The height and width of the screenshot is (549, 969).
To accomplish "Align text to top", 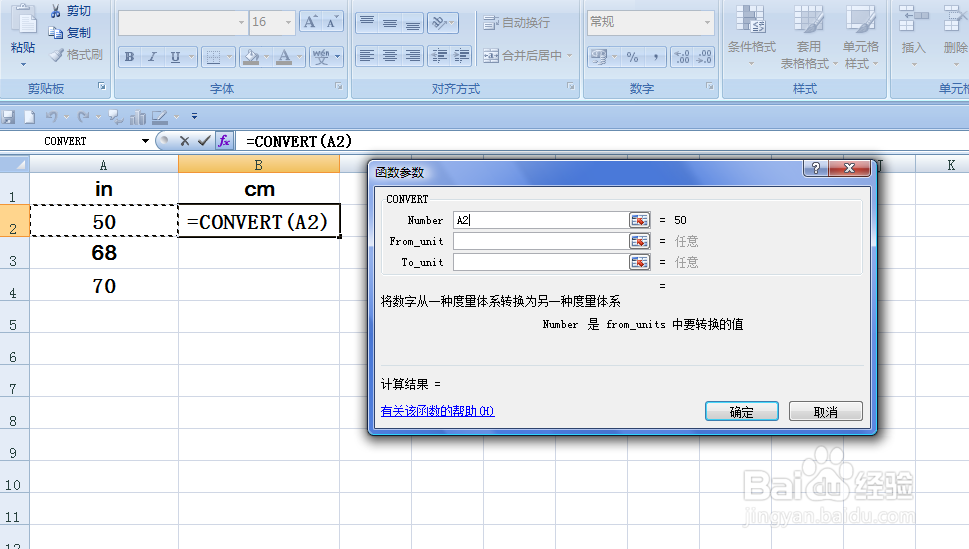I will click(367, 23).
